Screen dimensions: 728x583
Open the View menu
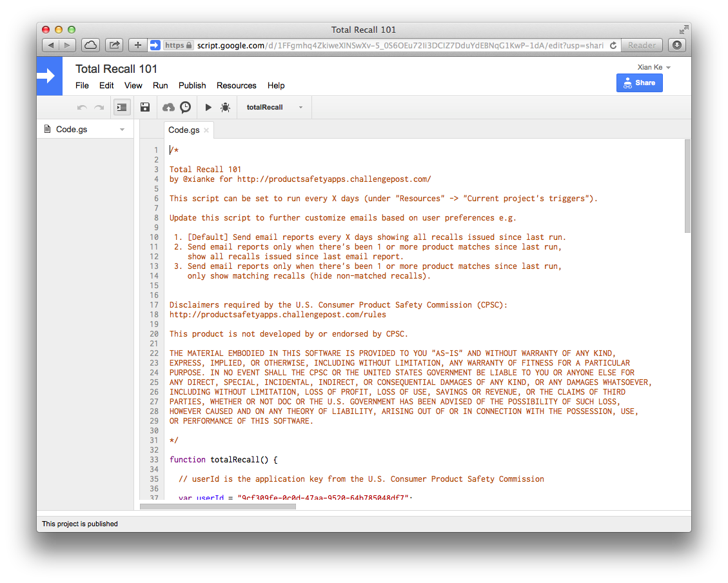pos(133,85)
